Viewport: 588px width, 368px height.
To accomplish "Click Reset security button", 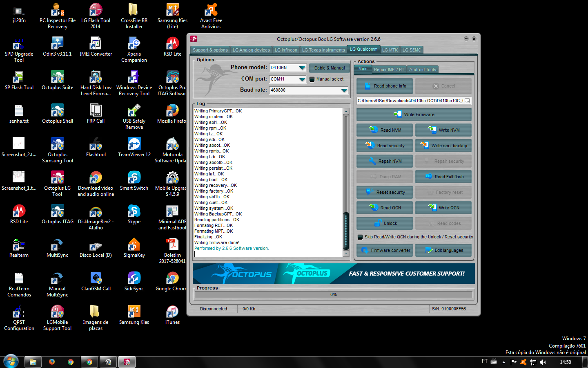I will 385,192.
